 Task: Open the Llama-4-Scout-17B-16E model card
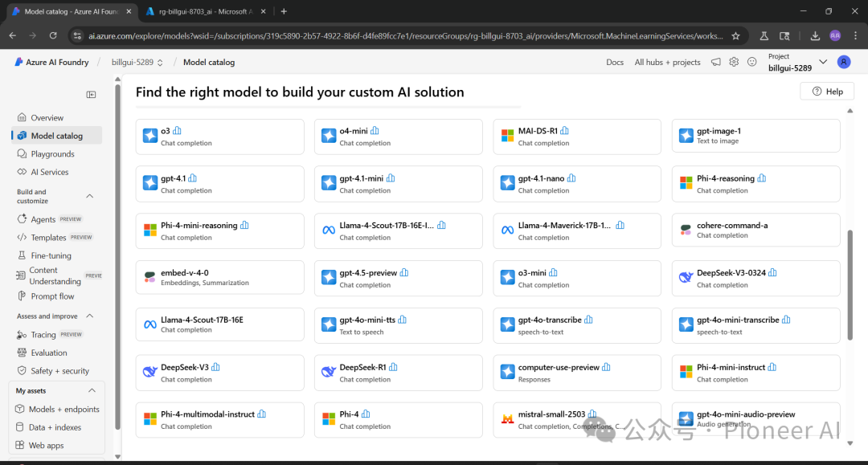[219, 325]
